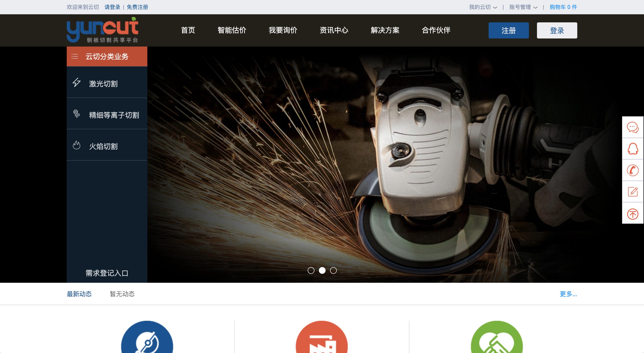Expand the 我的云切 dropdown
The image size is (644, 353).
point(483,7)
